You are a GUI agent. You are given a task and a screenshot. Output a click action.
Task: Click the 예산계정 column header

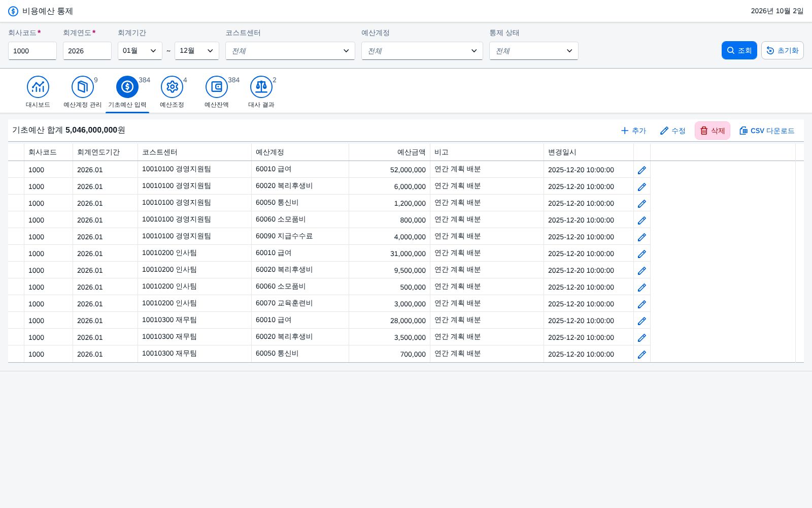300,152
